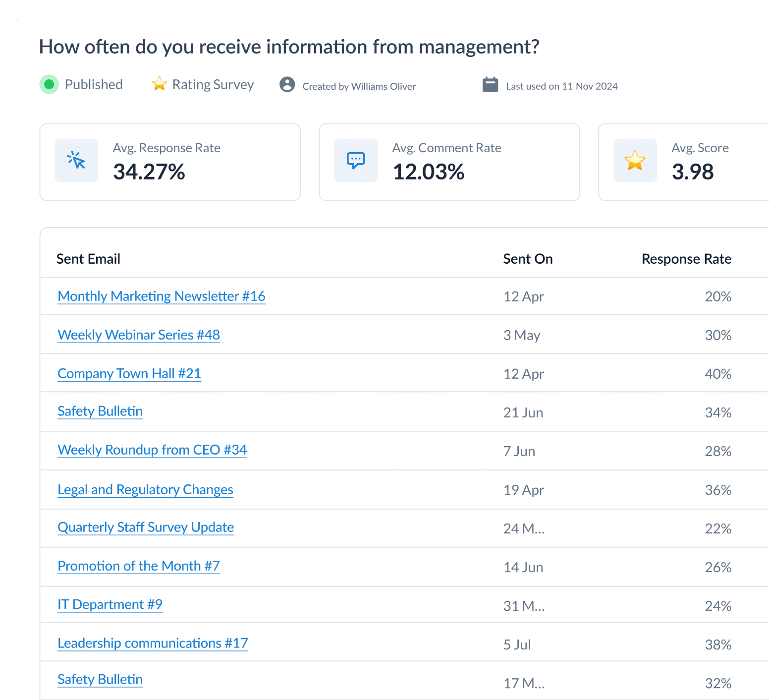Open Quarterly Staff Survey Update link

[x=146, y=527]
